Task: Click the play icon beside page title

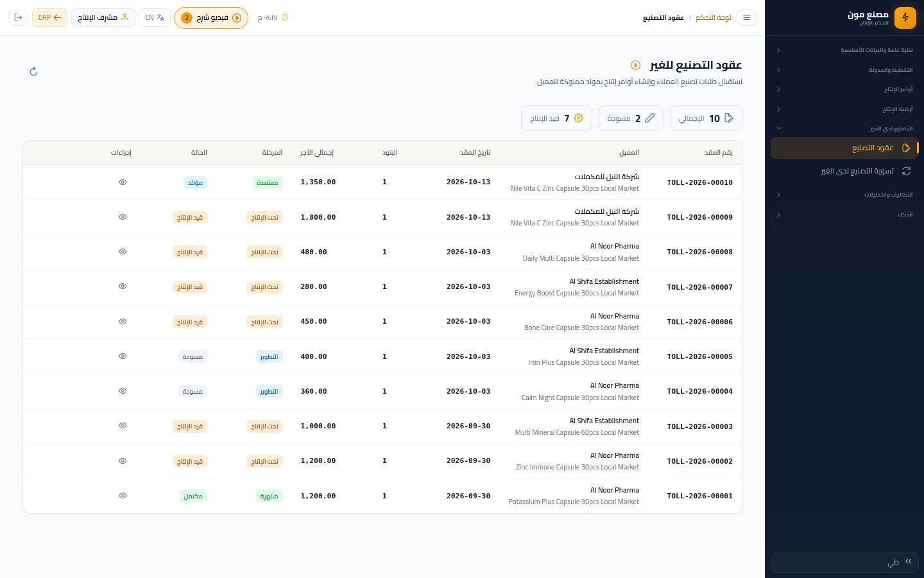Action: pyautogui.click(x=635, y=65)
